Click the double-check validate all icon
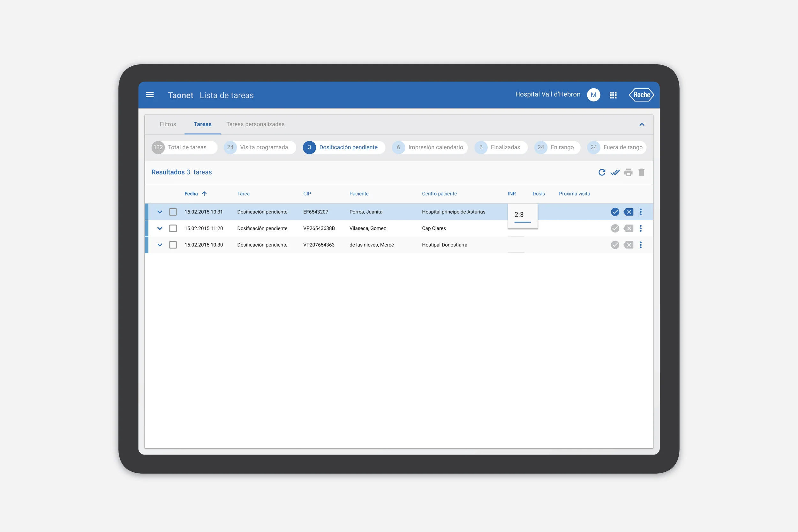 point(615,172)
